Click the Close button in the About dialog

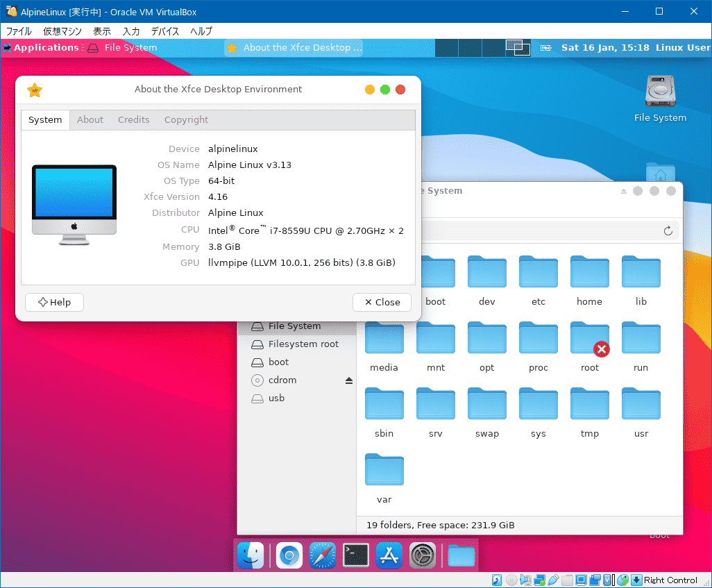pyautogui.click(x=382, y=302)
